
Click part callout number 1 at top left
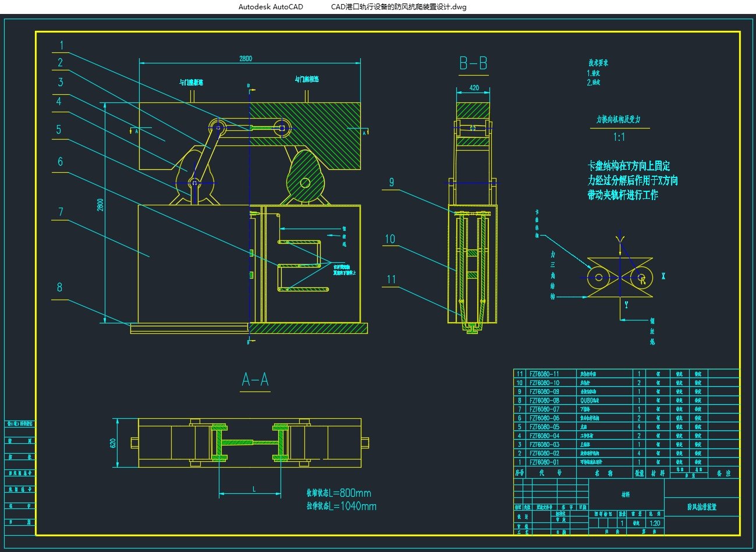[62, 45]
